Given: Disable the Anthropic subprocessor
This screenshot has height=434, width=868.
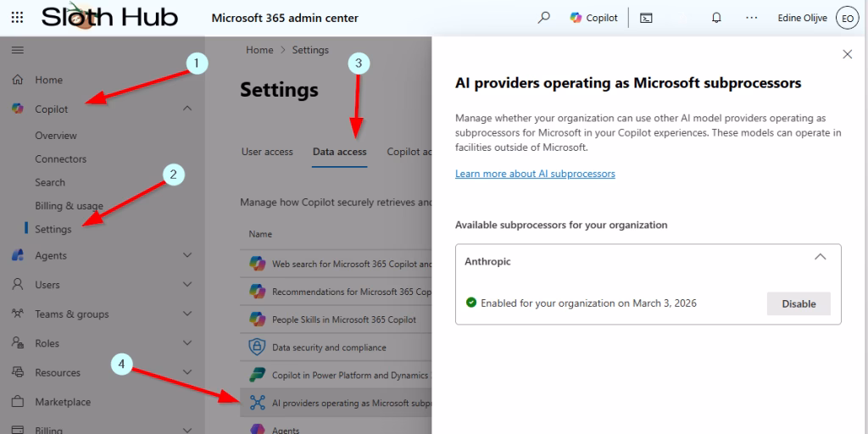Looking at the screenshot, I should [798, 304].
